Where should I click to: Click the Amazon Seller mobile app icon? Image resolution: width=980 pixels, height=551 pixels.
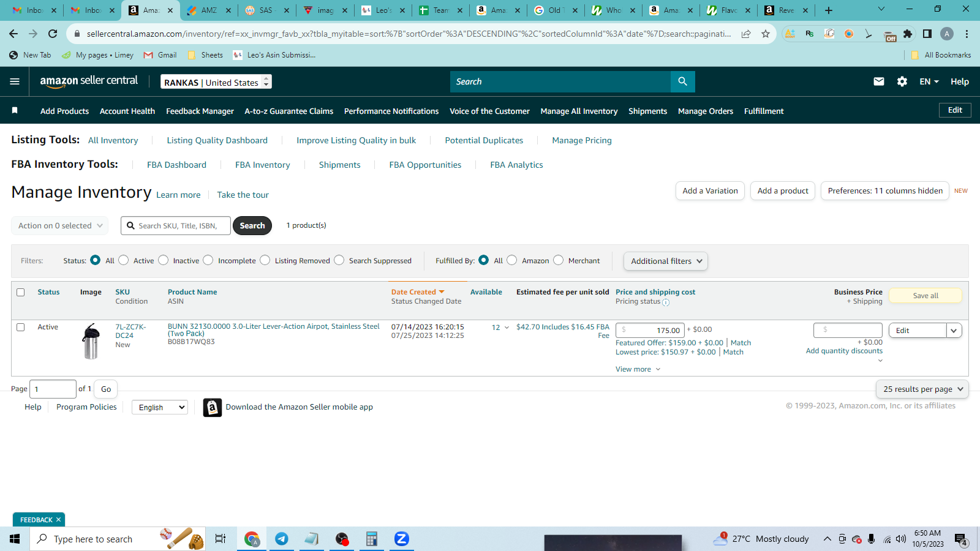pyautogui.click(x=212, y=407)
